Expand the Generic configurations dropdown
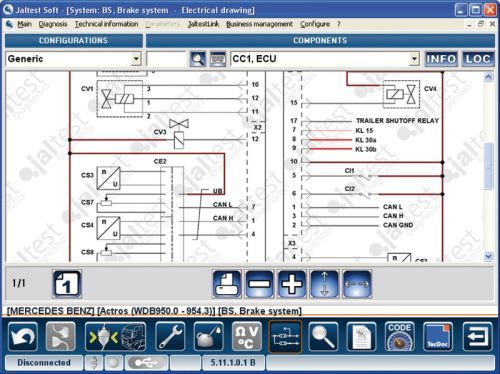The image size is (500, 374). [x=136, y=59]
